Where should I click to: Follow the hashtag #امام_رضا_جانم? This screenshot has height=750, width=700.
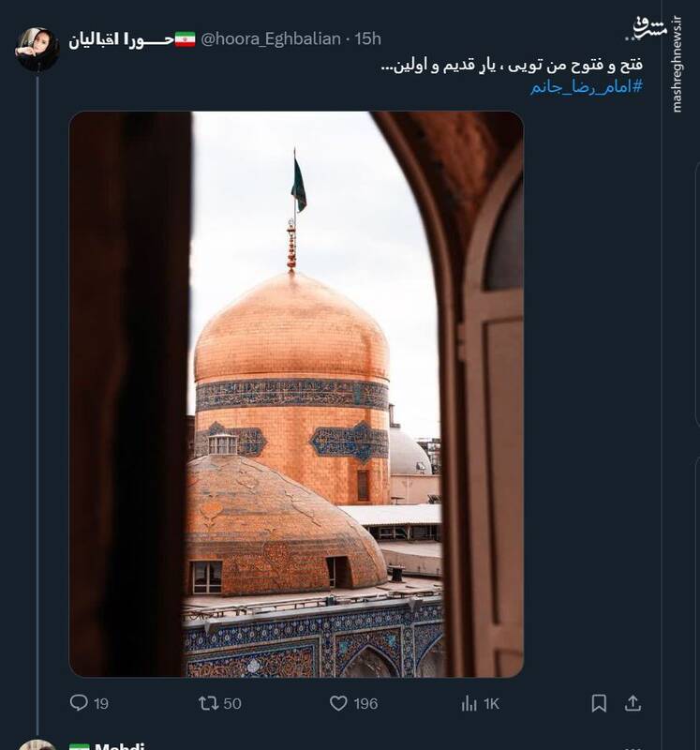[x=586, y=87]
